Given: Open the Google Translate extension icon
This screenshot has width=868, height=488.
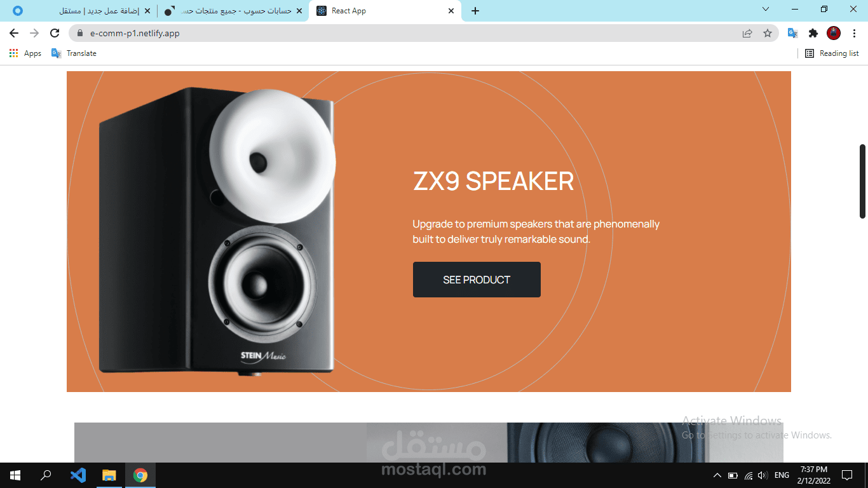Looking at the screenshot, I should tap(792, 33).
